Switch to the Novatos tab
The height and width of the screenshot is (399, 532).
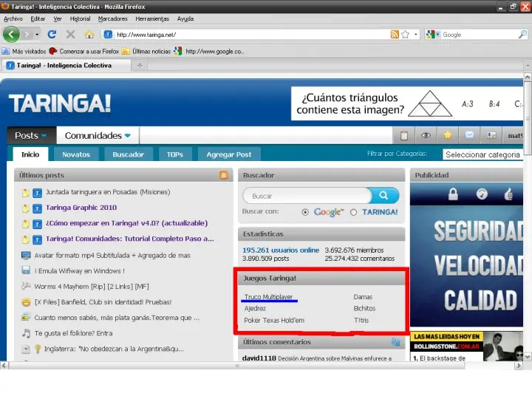point(76,154)
